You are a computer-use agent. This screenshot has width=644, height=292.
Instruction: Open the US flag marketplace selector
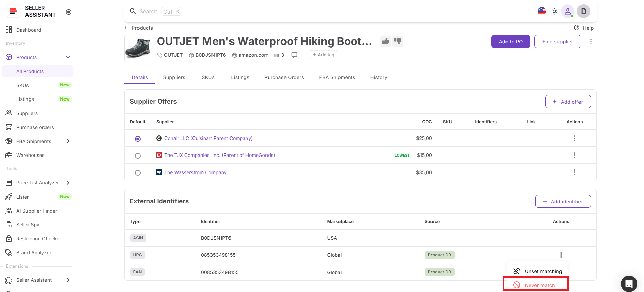click(x=542, y=11)
